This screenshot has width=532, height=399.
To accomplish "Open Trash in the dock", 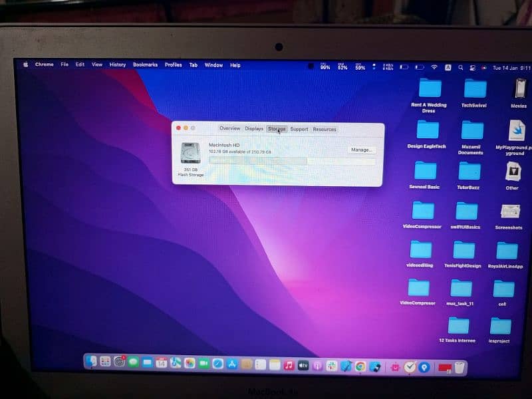I will 460,366.
